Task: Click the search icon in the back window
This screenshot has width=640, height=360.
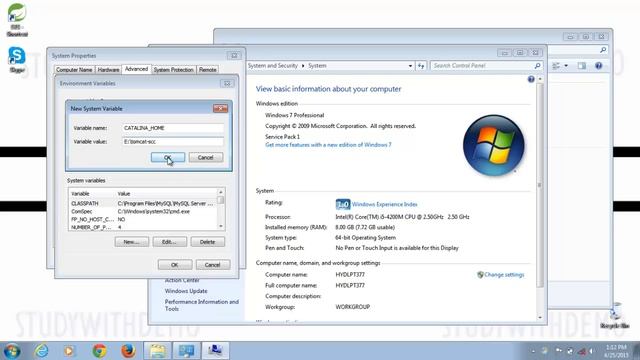Action: (x=603, y=50)
